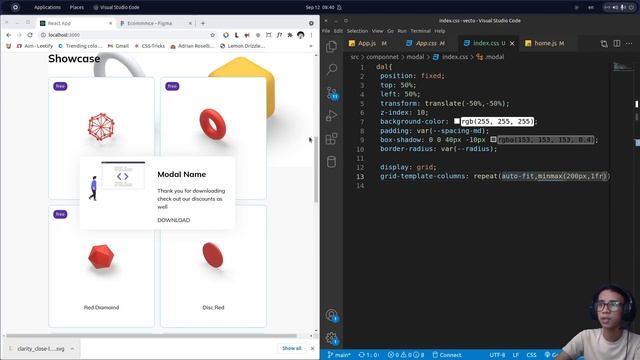The height and width of the screenshot is (360, 640).
Task: Click the clock in the top bar
Action: [320, 7]
